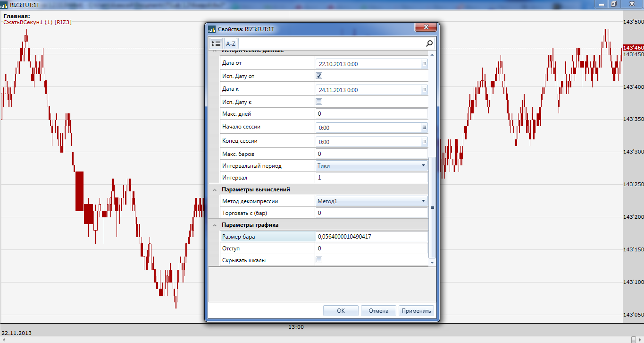Image resolution: width=644 pixels, height=343 pixels.
Task: Click the Применить button
Action: pyautogui.click(x=416, y=310)
